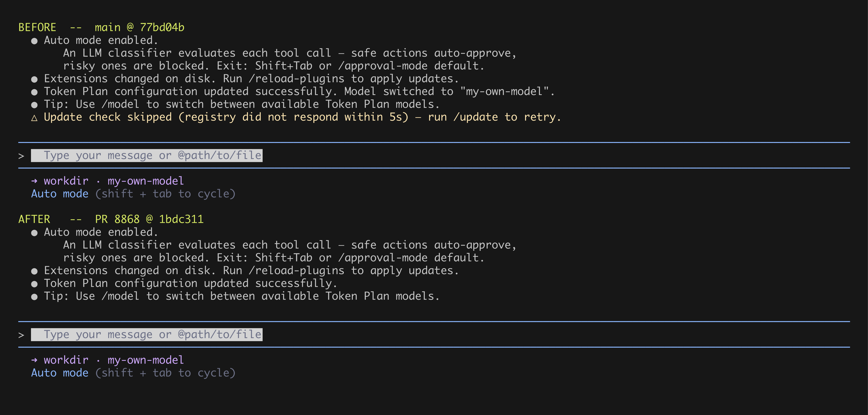Viewport: 868px width, 415px height.
Task: Click the prompt chevron of the lower input
Action: 21,335
